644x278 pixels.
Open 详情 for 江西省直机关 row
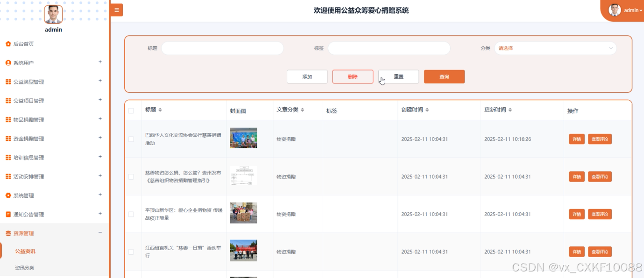[x=577, y=252]
